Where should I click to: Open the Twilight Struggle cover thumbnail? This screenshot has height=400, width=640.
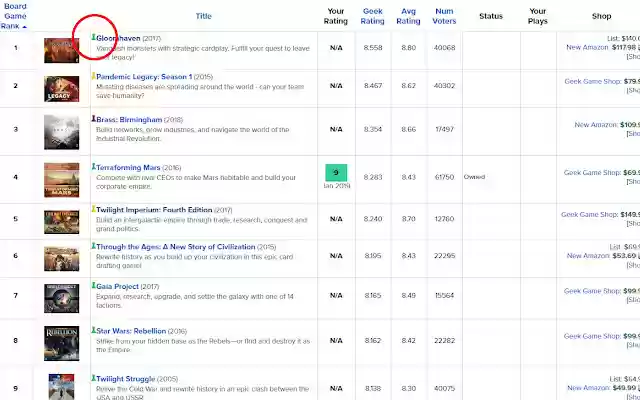click(x=62, y=387)
